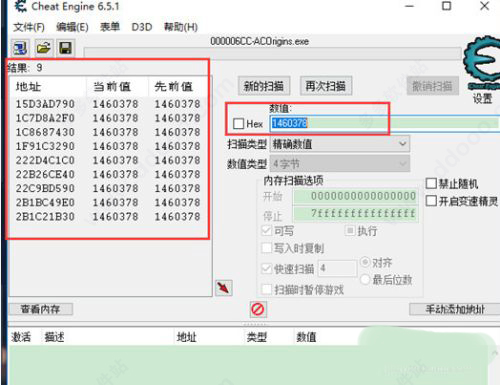Toggle the 执行 checkbox
This screenshot has width=500, height=385.
(350, 230)
